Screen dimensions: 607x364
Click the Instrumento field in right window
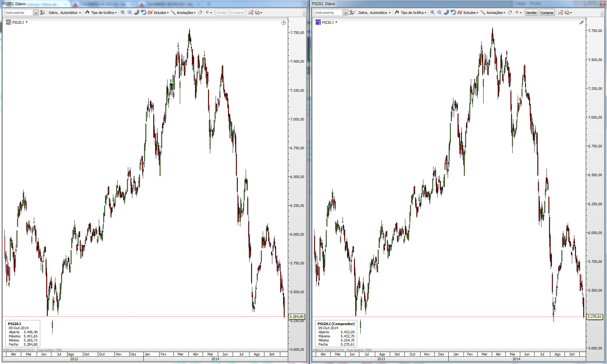pyautogui.click(x=328, y=13)
